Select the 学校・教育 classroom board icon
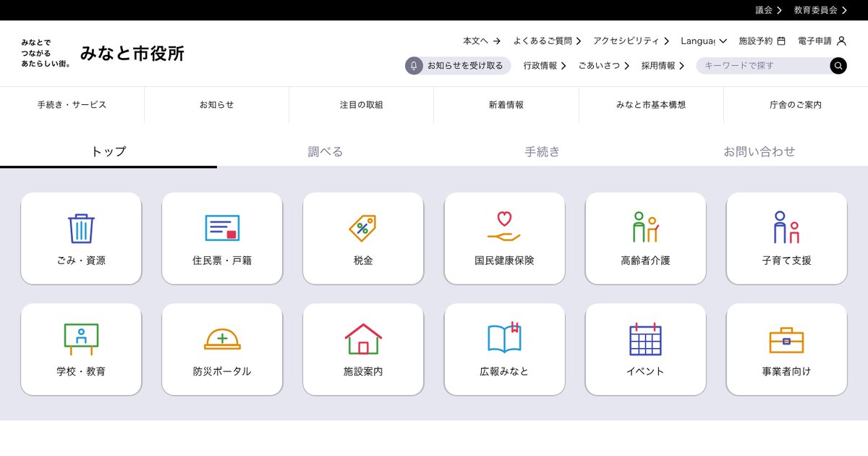868x456 pixels. coord(81,339)
